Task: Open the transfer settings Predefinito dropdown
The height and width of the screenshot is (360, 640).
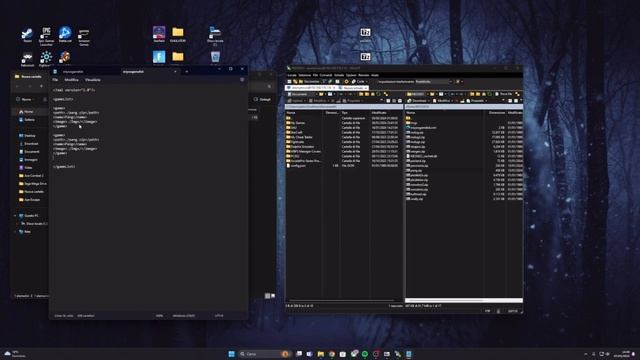Action: point(434,82)
